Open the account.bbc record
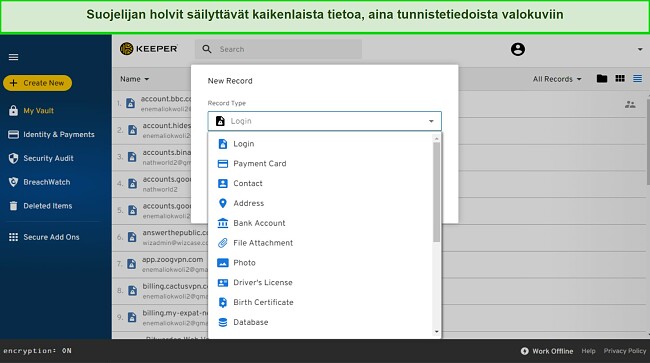 click(x=153, y=104)
